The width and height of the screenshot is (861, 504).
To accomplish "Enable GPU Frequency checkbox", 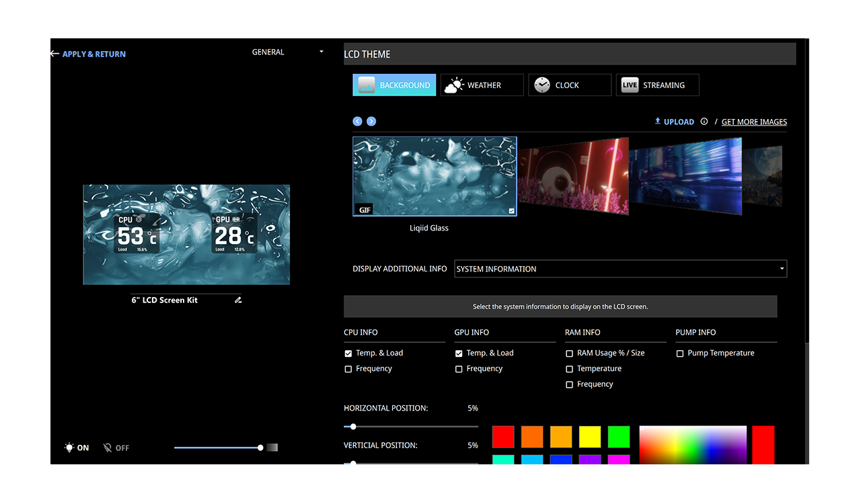I will pyautogui.click(x=459, y=369).
